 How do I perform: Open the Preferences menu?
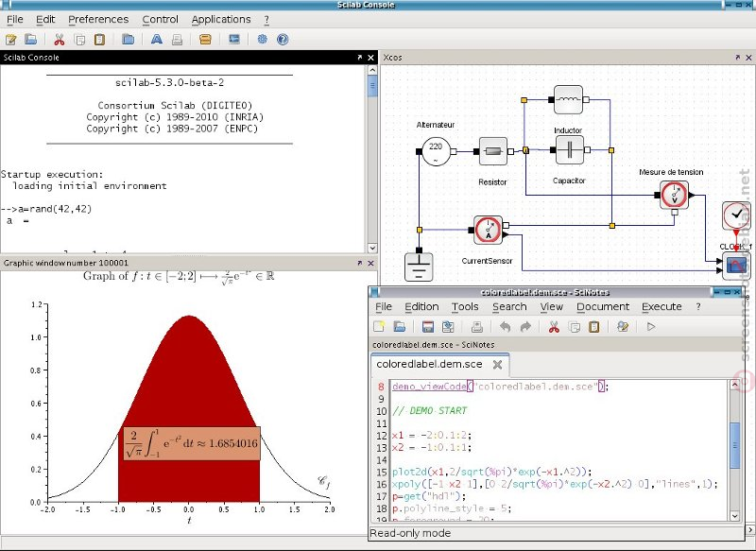coord(98,19)
